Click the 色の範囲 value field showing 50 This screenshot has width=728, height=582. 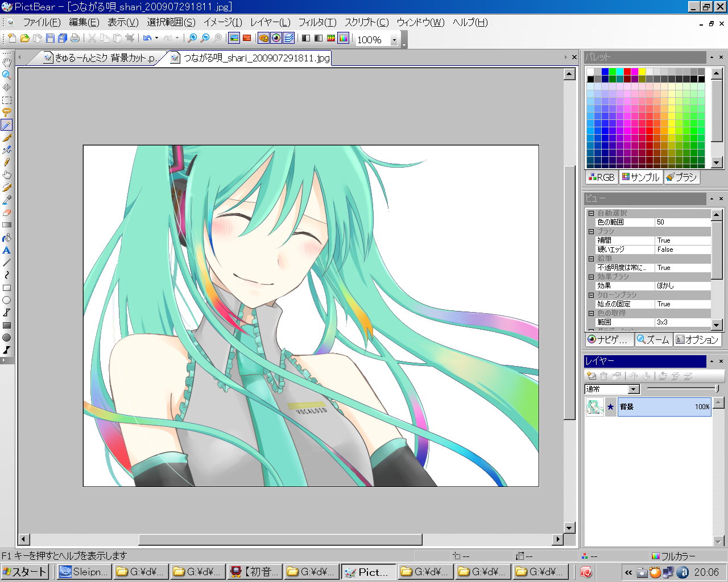tap(682, 222)
